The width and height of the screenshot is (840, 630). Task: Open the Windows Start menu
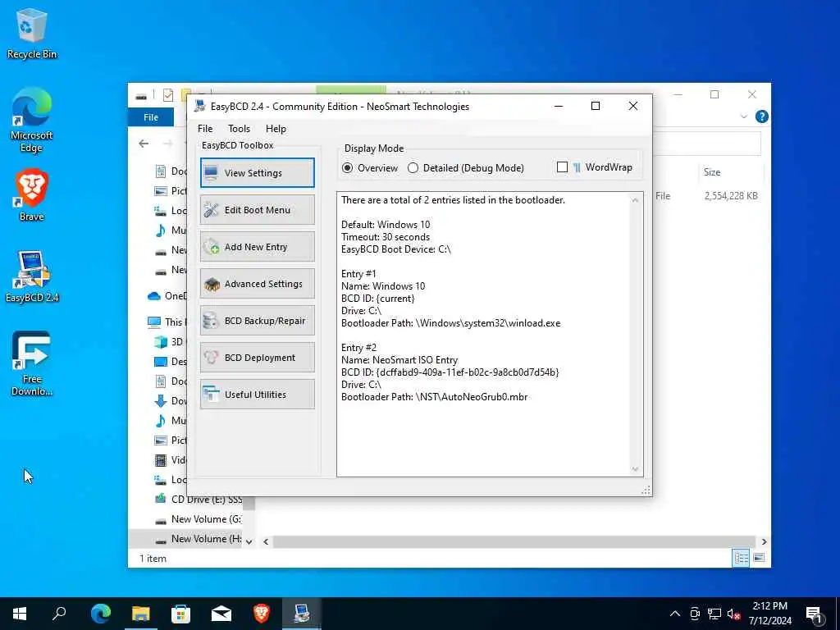(20, 614)
